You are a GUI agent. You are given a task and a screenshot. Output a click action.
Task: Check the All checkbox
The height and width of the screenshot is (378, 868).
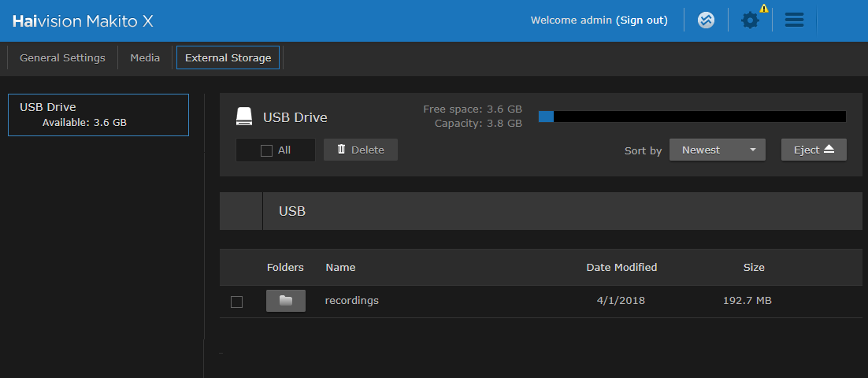click(267, 150)
